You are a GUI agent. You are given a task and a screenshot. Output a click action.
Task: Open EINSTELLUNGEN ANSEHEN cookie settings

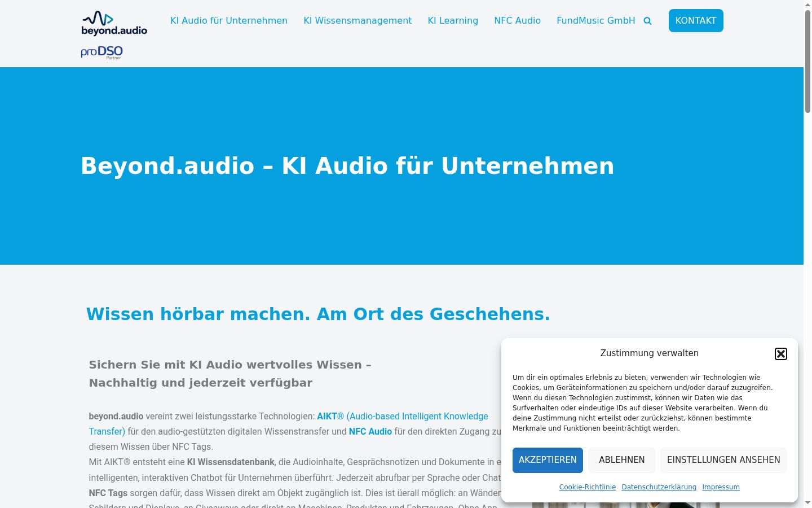723,460
